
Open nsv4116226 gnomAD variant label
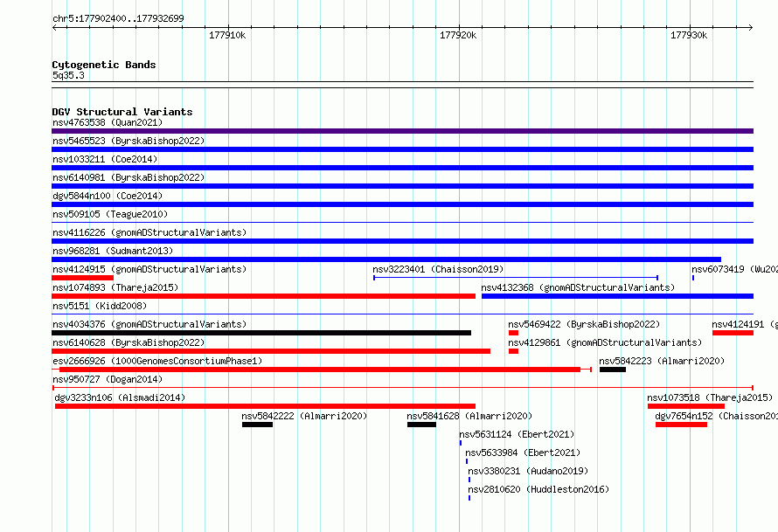click(149, 232)
